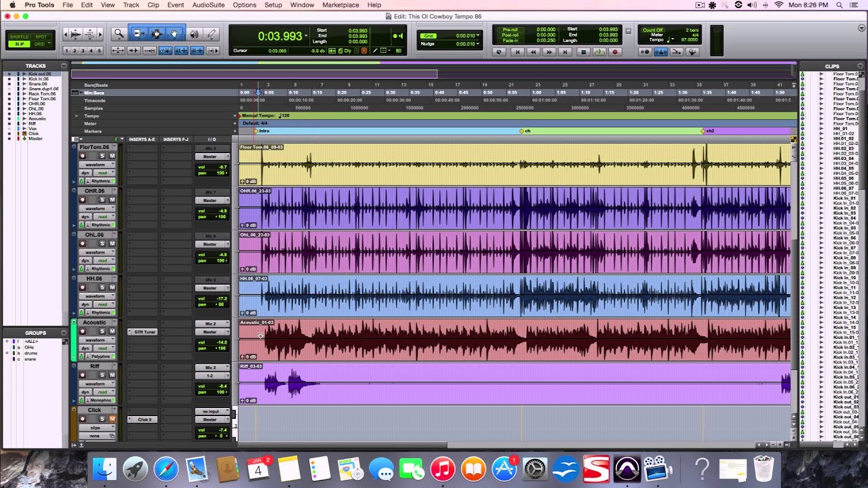Open Nudge value dropdown
This screenshot has height=488, width=868.
478,44
